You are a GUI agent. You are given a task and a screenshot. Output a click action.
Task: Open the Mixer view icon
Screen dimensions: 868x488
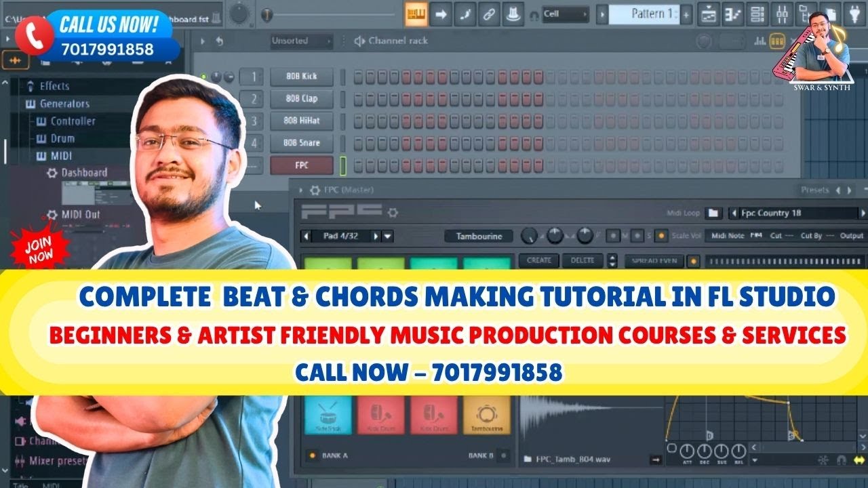coord(781,14)
